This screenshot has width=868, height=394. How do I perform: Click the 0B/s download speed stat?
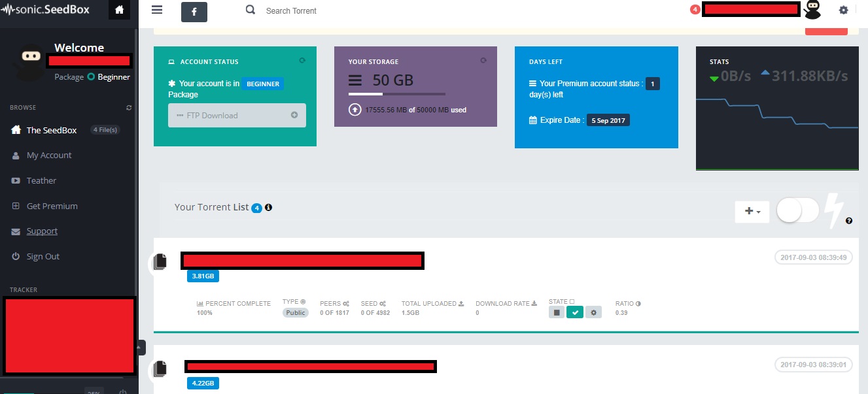[730, 76]
